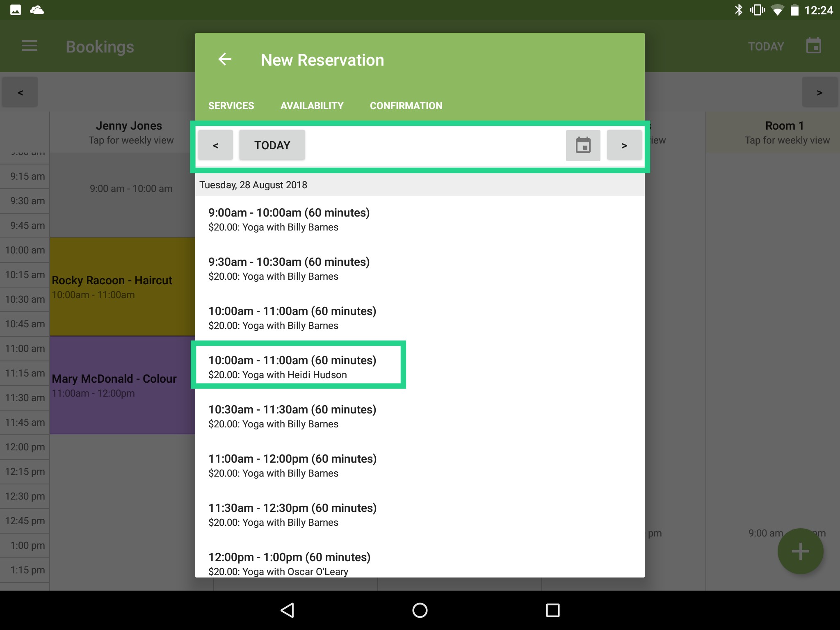Tap the Android home circle button

tap(420, 610)
